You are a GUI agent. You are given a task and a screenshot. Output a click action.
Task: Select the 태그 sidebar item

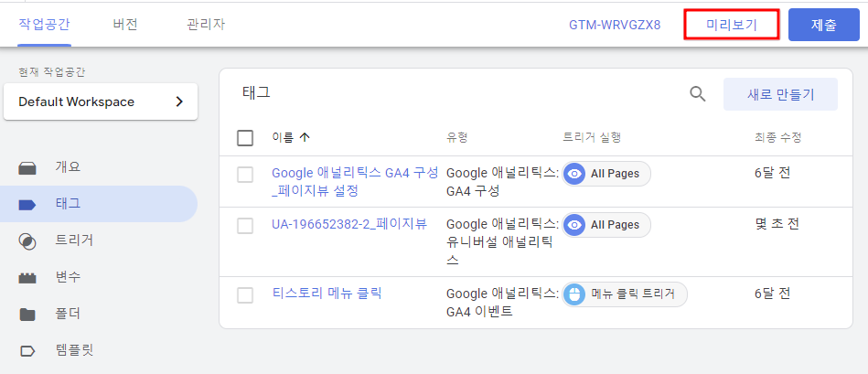click(99, 204)
